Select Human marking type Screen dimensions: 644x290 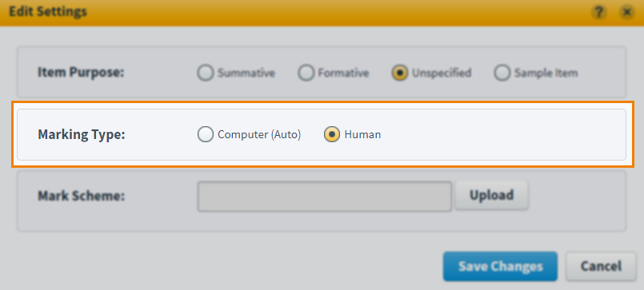332,134
